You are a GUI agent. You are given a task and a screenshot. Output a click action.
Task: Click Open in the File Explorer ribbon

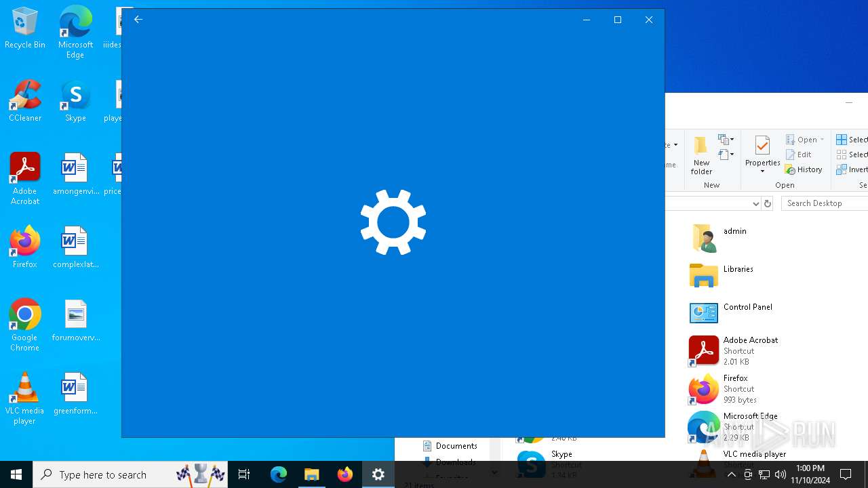(802, 140)
